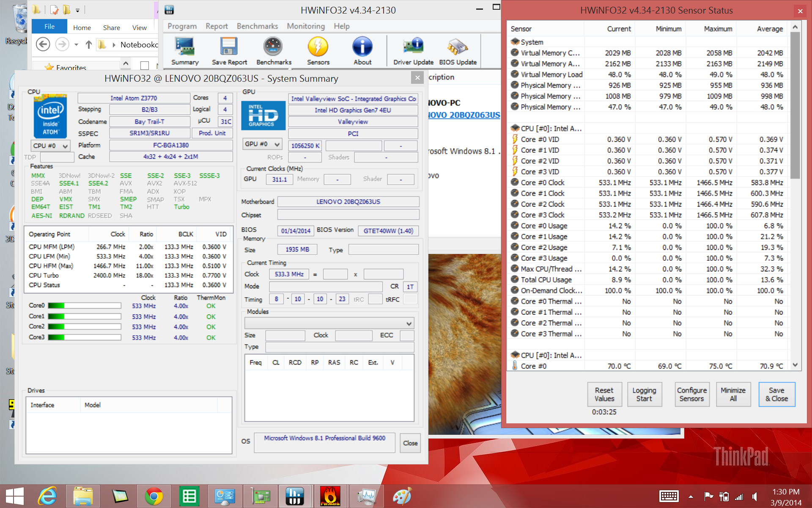Open the GPU #0 selector dropdown
The height and width of the screenshot is (508, 812).
pos(262,144)
